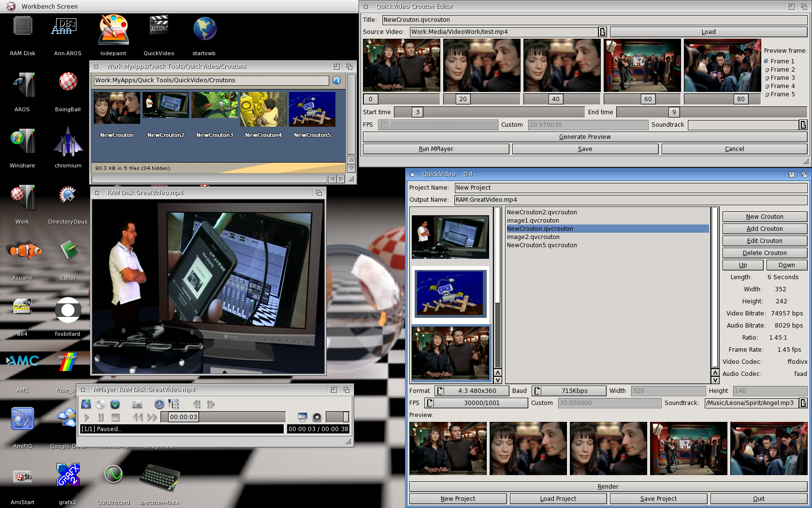The width and height of the screenshot is (812, 508).
Task: Click the file picker icon beside Source Video
Action: click(x=603, y=32)
